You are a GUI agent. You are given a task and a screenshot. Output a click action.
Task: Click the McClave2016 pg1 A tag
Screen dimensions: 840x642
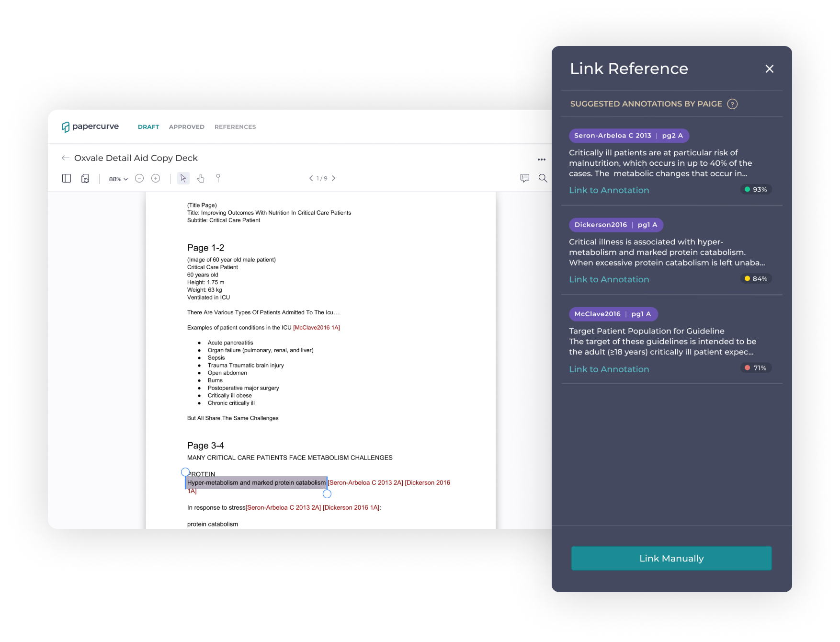click(x=613, y=314)
